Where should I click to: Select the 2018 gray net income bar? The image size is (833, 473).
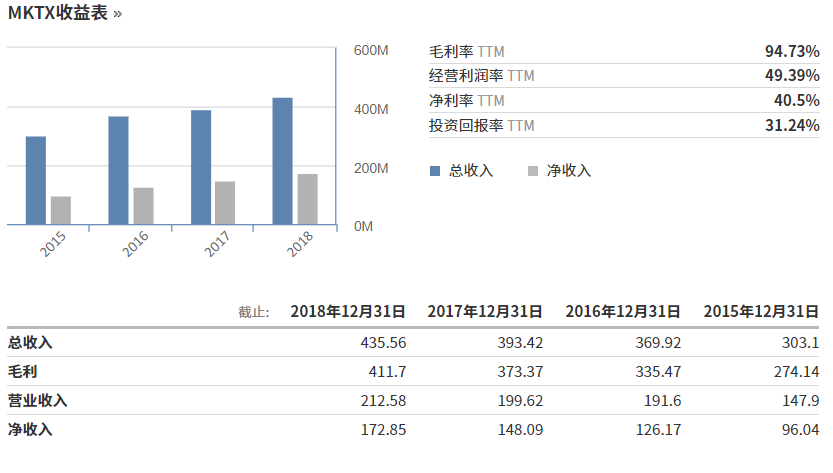click(x=308, y=199)
